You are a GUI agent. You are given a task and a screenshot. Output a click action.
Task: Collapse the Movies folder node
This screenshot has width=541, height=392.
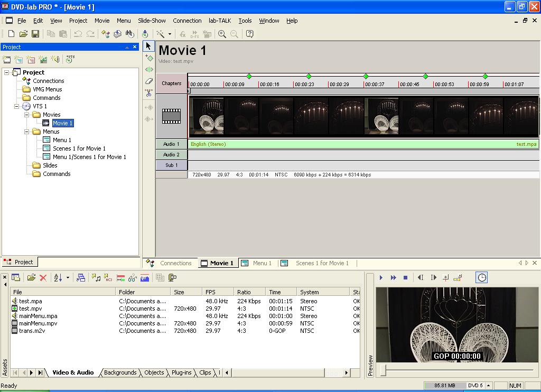tap(26, 115)
